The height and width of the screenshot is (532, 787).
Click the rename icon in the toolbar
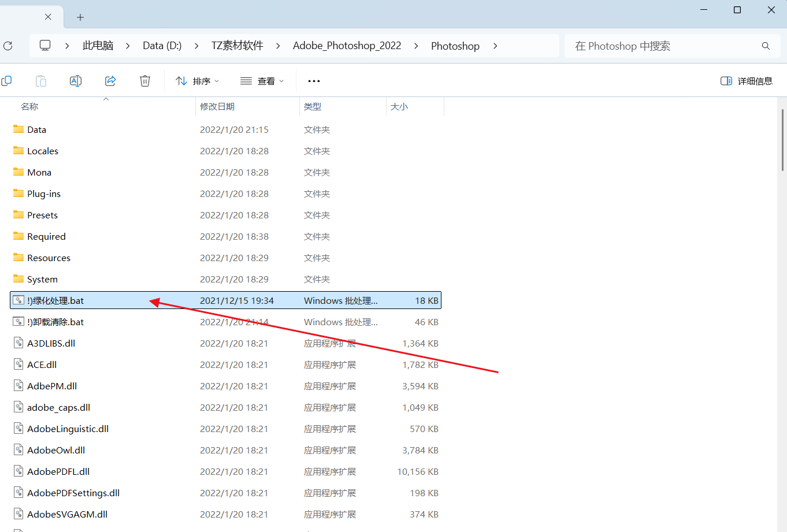76,81
